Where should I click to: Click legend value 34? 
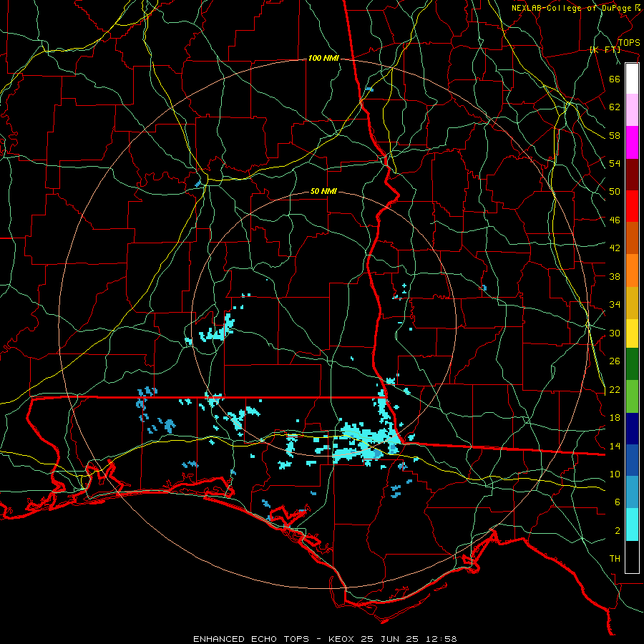[615, 305]
